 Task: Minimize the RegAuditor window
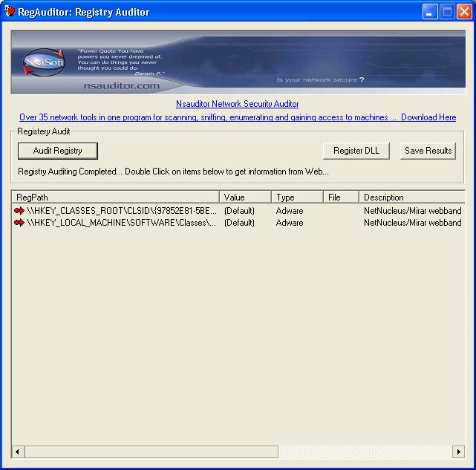point(429,12)
